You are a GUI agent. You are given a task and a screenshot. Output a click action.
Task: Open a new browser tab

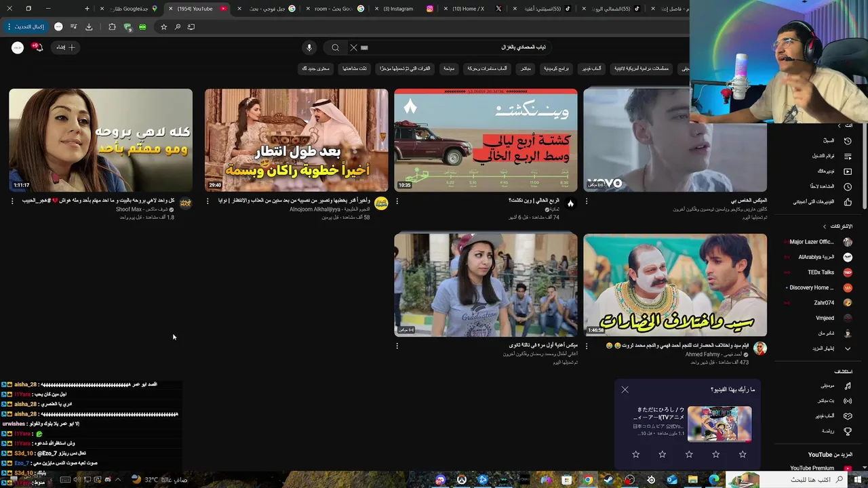click(x=87, y=9)
